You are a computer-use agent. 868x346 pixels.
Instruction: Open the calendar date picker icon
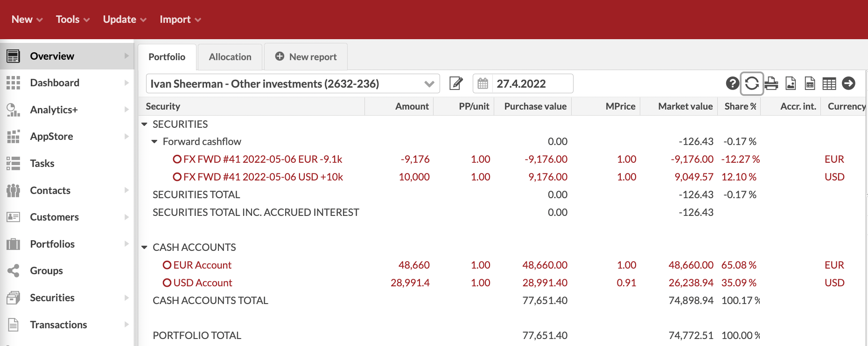pyautogui.click(x=483, y=83)
